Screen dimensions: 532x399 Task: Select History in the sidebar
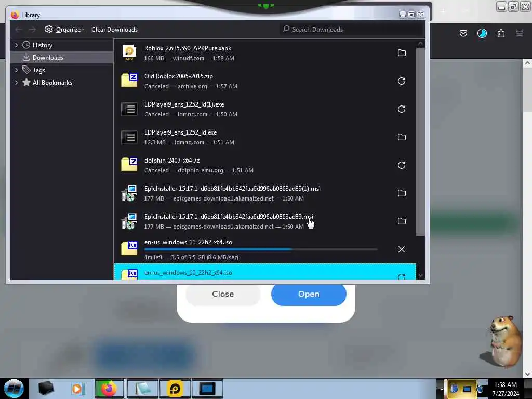click(43, 45)
